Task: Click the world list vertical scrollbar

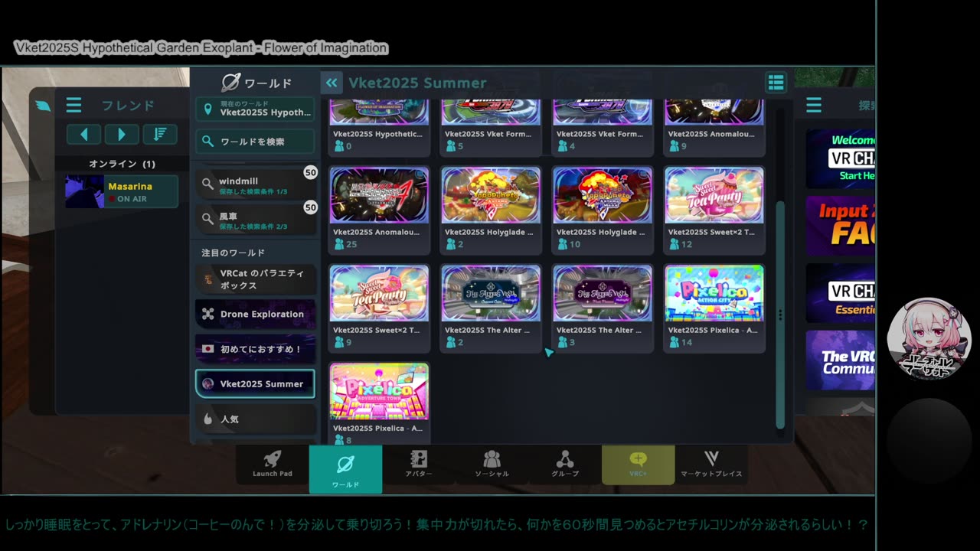Action: (780, 314)
